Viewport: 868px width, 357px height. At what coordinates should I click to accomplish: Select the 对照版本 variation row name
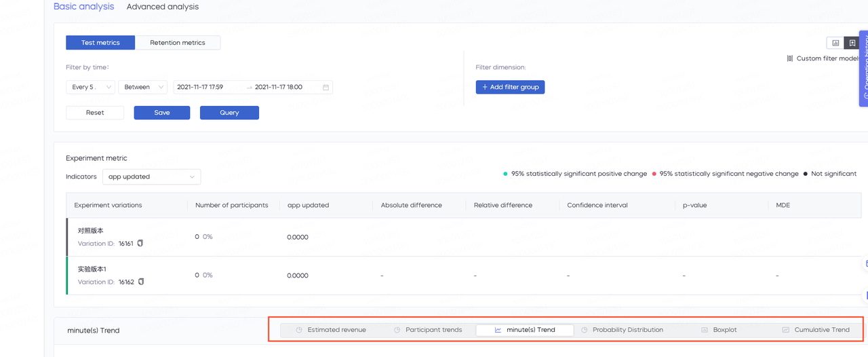coord(91,231)
